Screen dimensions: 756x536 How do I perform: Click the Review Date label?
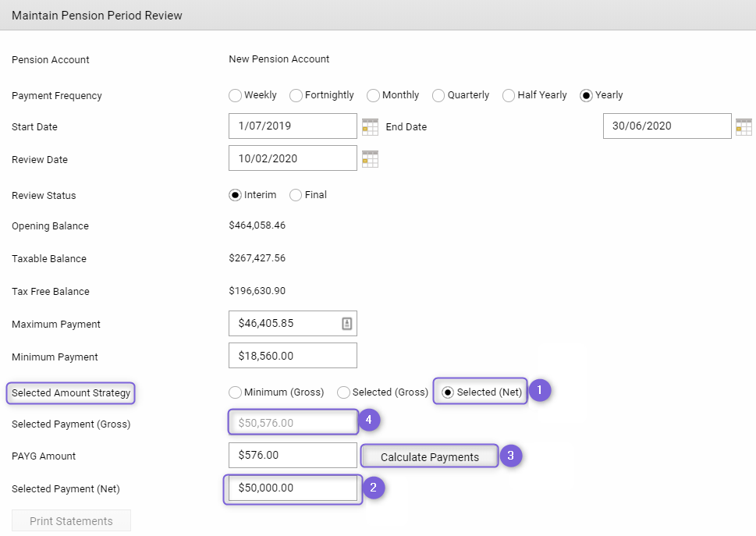click(40, 159)
